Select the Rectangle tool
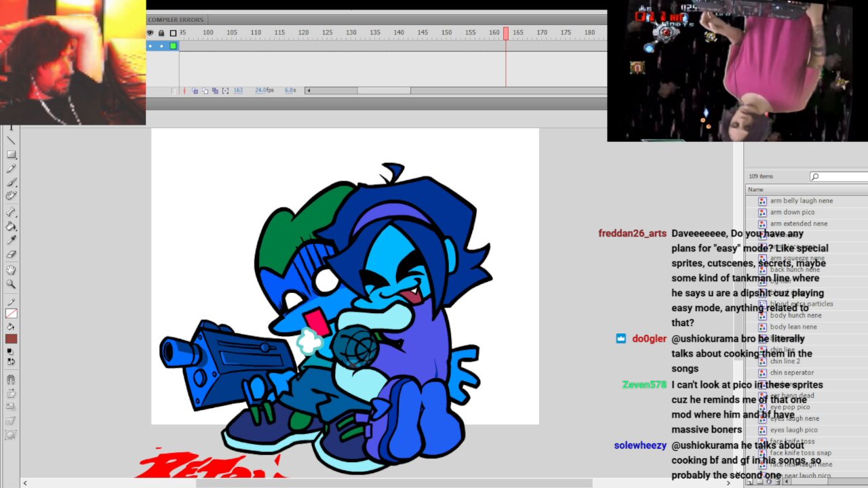 [11, 155]
